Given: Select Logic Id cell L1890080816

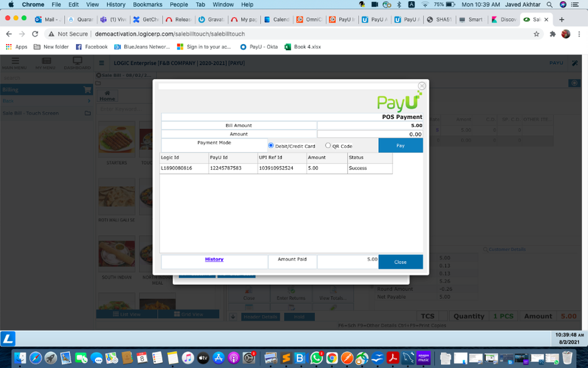Looking at the screenshot, I should 183,168.
